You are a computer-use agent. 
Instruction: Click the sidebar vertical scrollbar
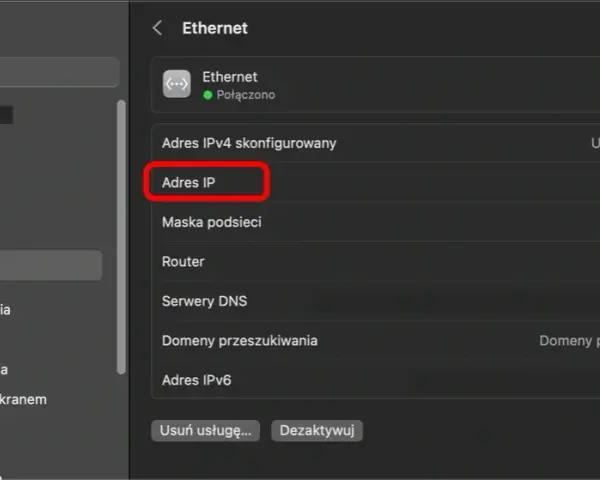point(121,237)
